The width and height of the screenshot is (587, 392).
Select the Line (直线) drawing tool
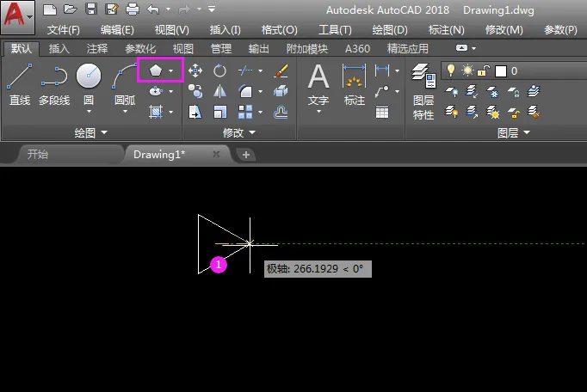click(20, 84)
